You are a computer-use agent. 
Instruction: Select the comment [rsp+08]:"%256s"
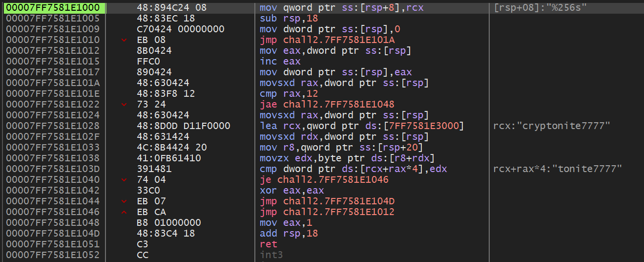click(x=540, y=8)
